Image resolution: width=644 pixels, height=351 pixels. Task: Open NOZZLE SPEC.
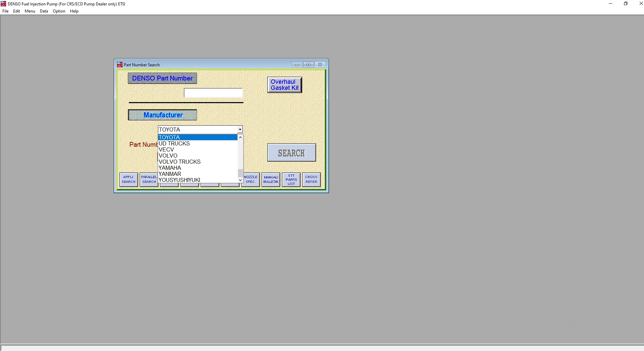pyautogui.click(x=251, y=180)
